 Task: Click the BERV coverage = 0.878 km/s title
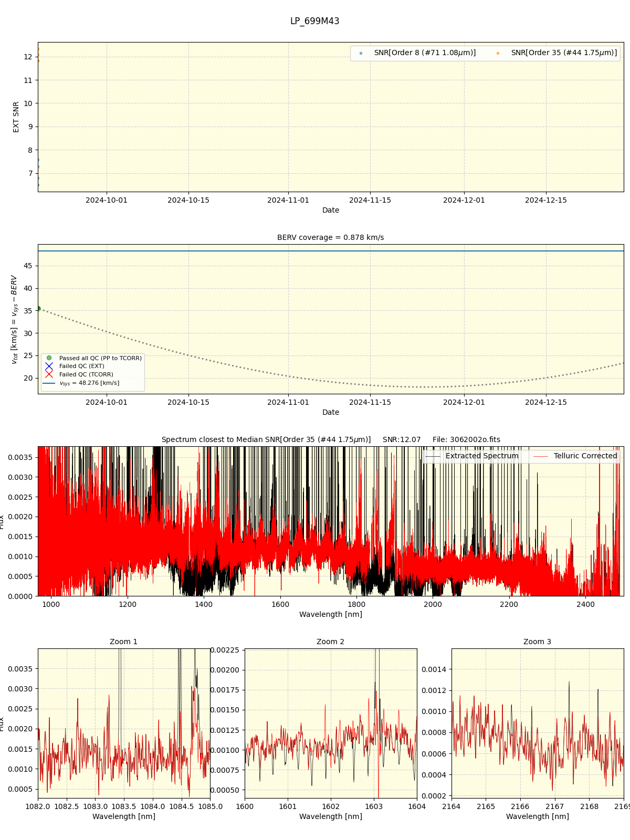[330, 238]
